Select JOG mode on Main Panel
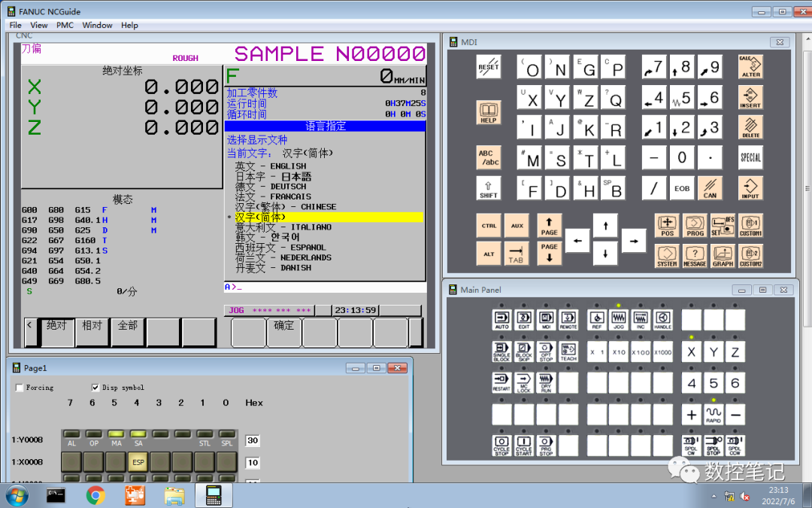This screenshot has width=812, height=508. click(x=618, y=320)
